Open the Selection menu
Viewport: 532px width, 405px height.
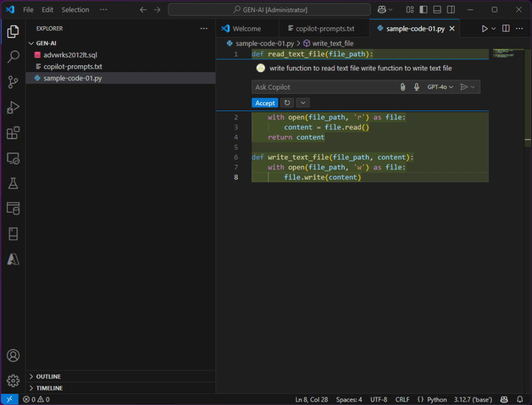[x=75, y=9]
